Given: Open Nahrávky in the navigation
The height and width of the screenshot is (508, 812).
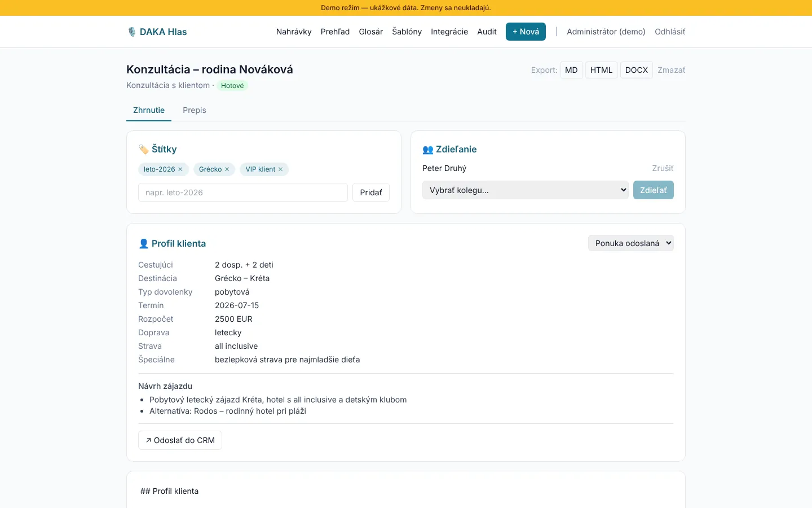Looking at the screenshot, I should 294,32.
